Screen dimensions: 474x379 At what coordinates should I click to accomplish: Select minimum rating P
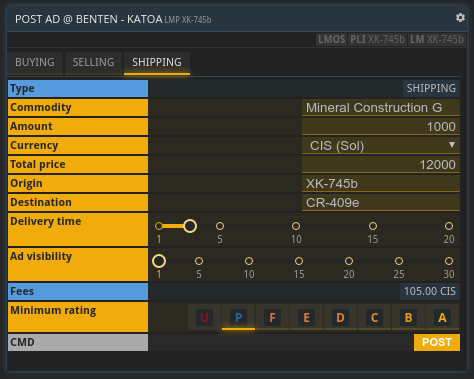click(x=238, y=317)
